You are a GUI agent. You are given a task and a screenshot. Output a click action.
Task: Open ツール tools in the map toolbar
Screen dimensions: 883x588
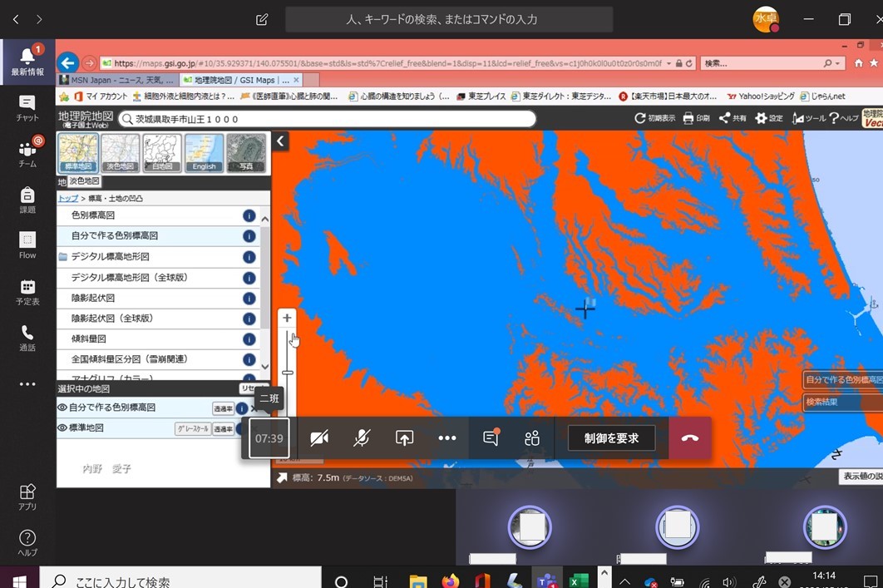click(809, 118)
